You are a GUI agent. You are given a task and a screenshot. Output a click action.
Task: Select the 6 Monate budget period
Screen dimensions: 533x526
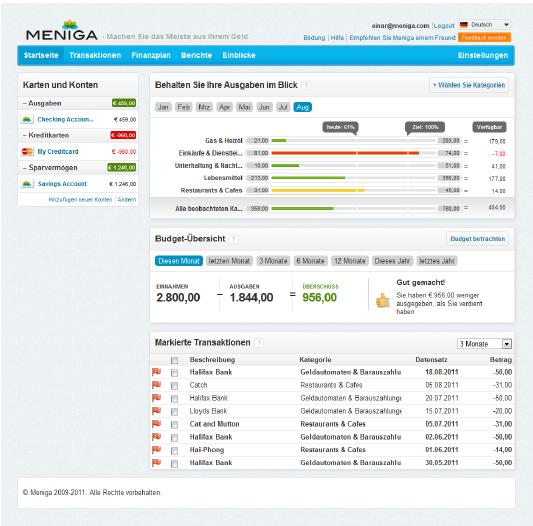tap(310, 261)
